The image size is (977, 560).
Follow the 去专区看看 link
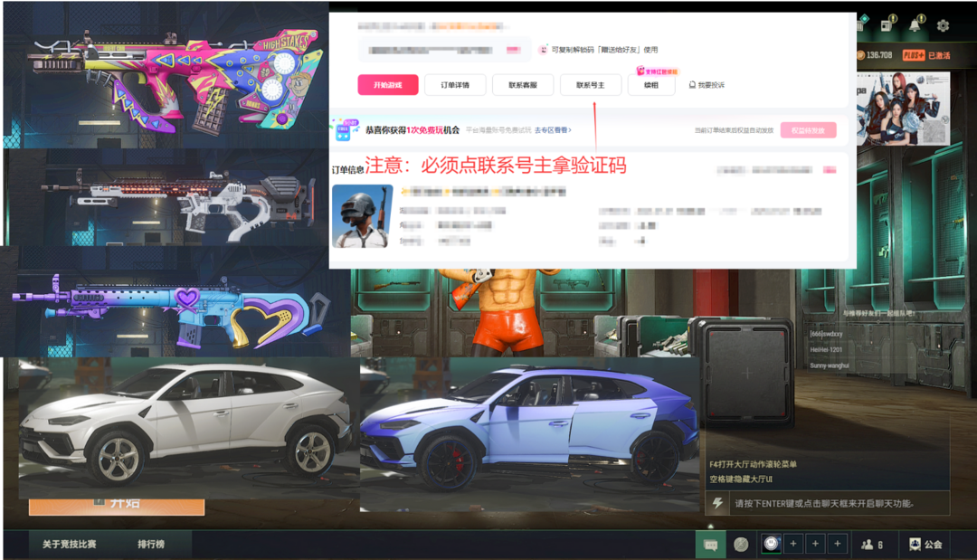point(552,130)
